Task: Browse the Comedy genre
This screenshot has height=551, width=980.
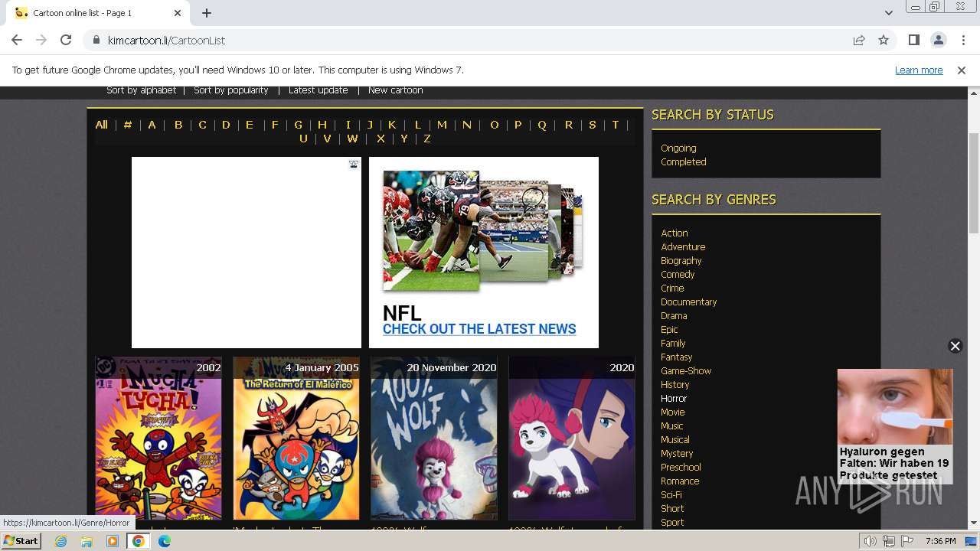Action: point(678,275)
